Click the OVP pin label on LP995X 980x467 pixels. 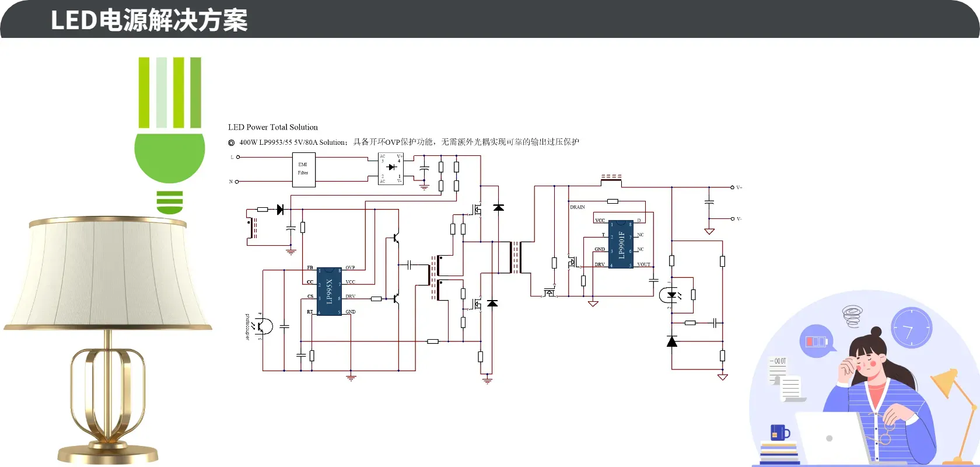[350, 267]
